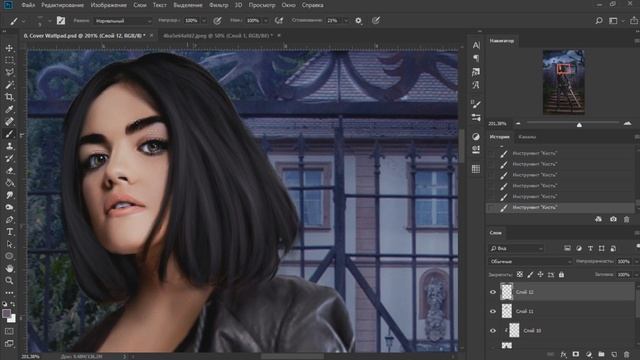Image resolution: width=640 pixels, height=360 pixels.
Task: Select the Path Selection tool
Action: pyautogui.click(x=9, y=244)
